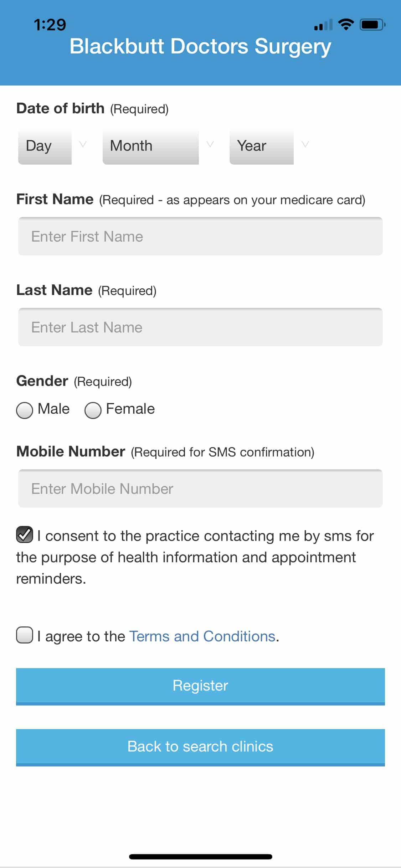This screenshot has height=868, width=401.
Task: Click the chevron beside Year dropdown
Action: 305,144
